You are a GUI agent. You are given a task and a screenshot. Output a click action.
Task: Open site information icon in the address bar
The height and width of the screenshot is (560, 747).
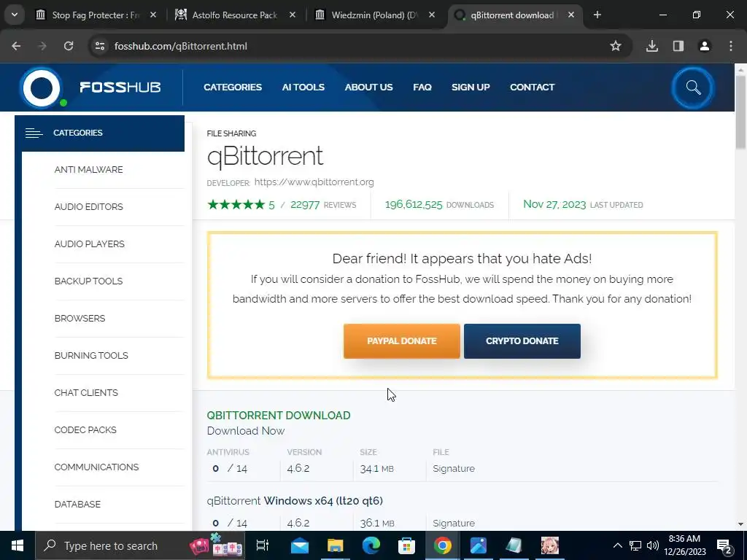(x=100, y=46)
